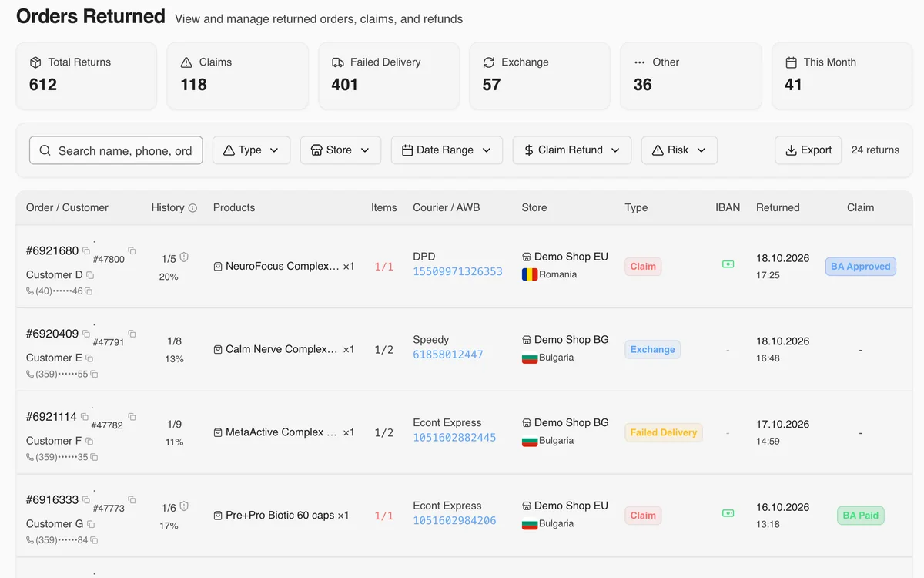Image resolution: width=924 pixels, height=578 pixels.
Task: Export the returns list
Action: (808, 150)
